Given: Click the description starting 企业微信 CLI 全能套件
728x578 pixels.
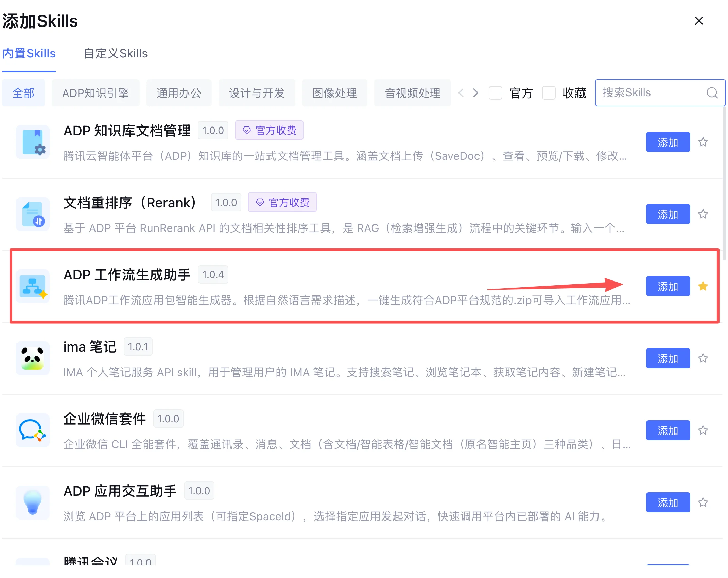Looking at the screenshot, I should (347, 444).
